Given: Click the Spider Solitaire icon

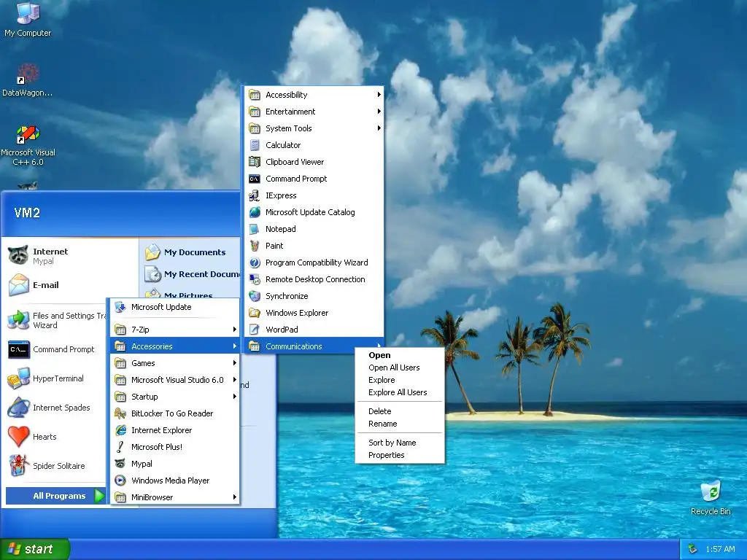Looking at the screenshot, I should pos(18,466).
